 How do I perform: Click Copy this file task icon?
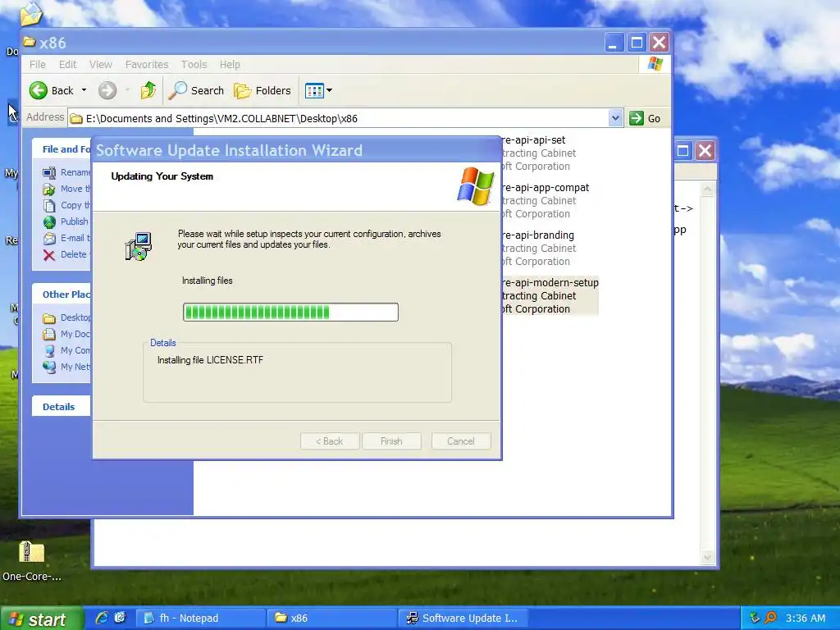(49, 206)
